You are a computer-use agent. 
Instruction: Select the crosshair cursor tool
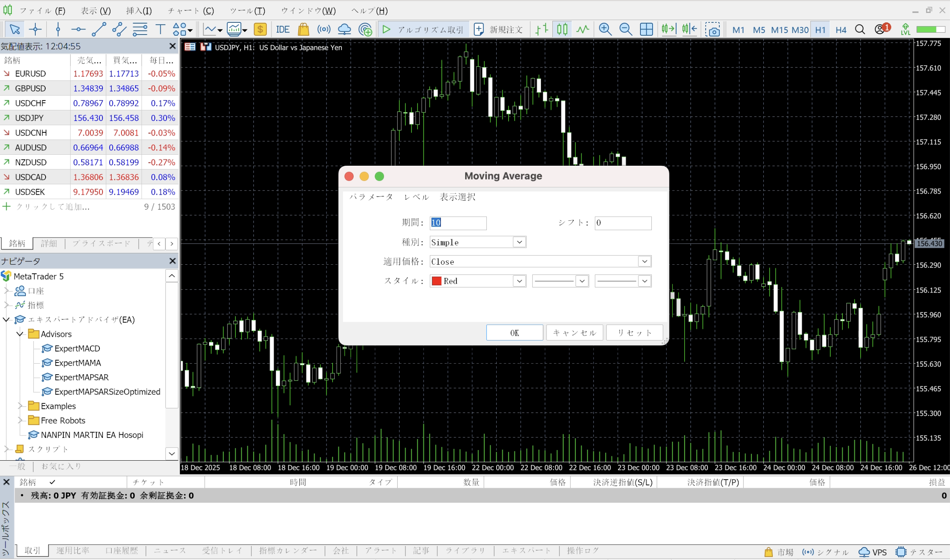point(35,29)
